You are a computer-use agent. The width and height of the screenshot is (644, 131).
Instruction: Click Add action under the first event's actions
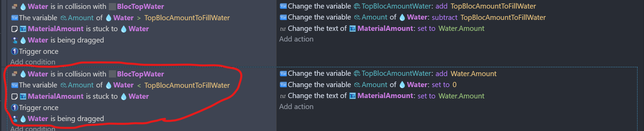pos(296,39)
